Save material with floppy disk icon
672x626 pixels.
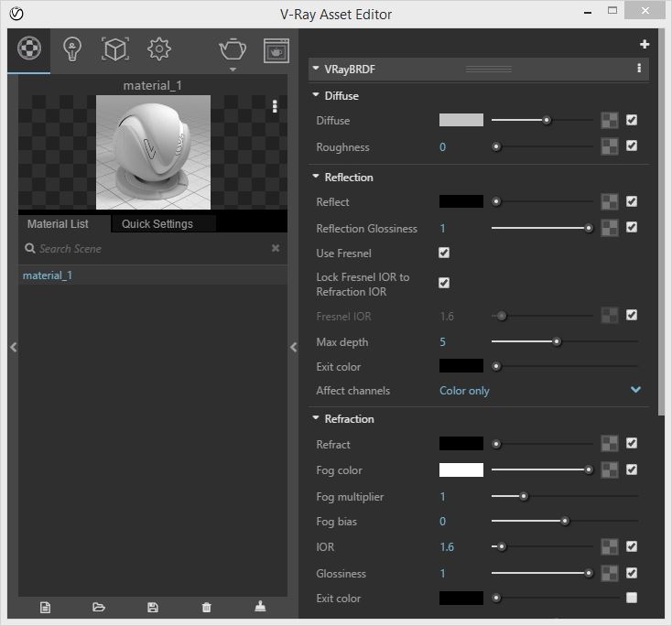click(153, 607)
